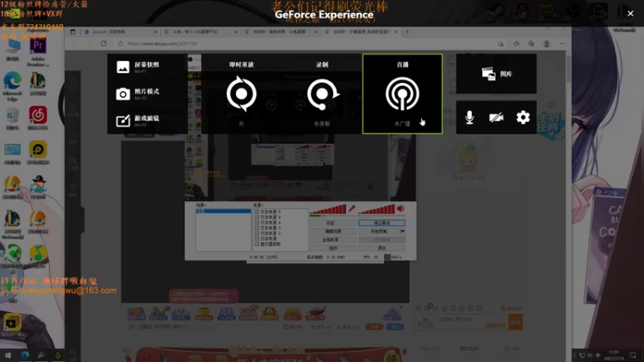
Task: Click 设定 settings button in OBS
Action: [333, 223]
